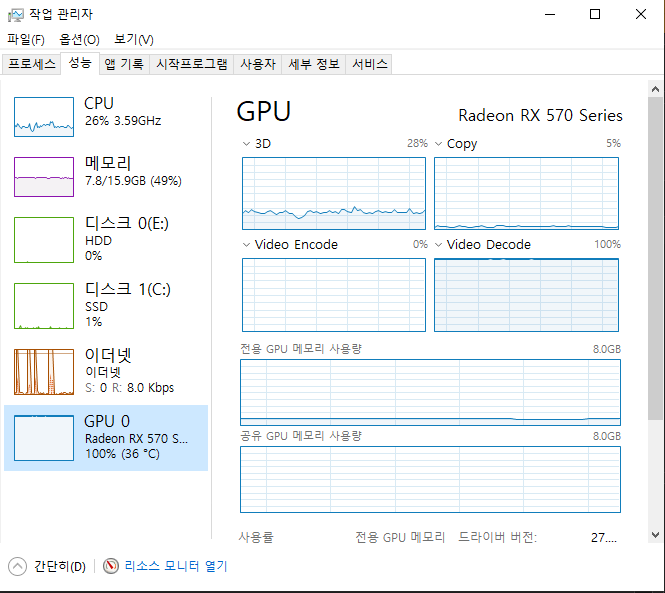Switch to the 성능 tab
Image resolution: width=665 pixels, height=593 pixels.
[x=80, y=63]
